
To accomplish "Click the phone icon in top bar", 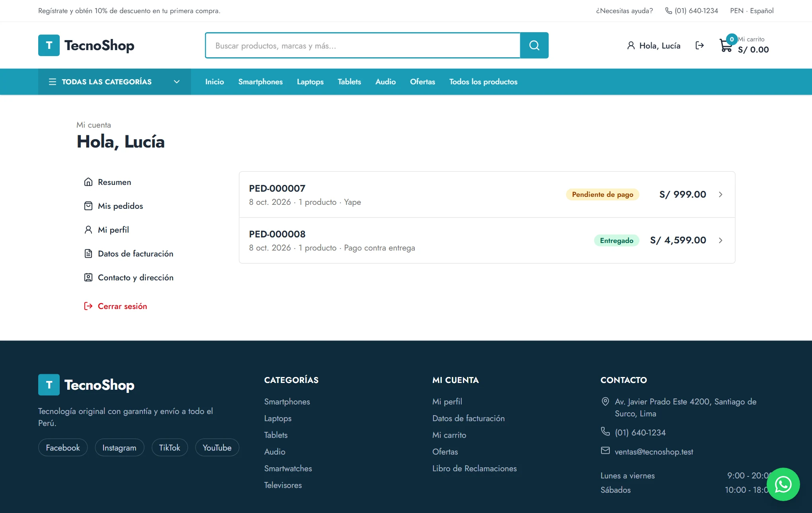I will [x=669, y=11].
